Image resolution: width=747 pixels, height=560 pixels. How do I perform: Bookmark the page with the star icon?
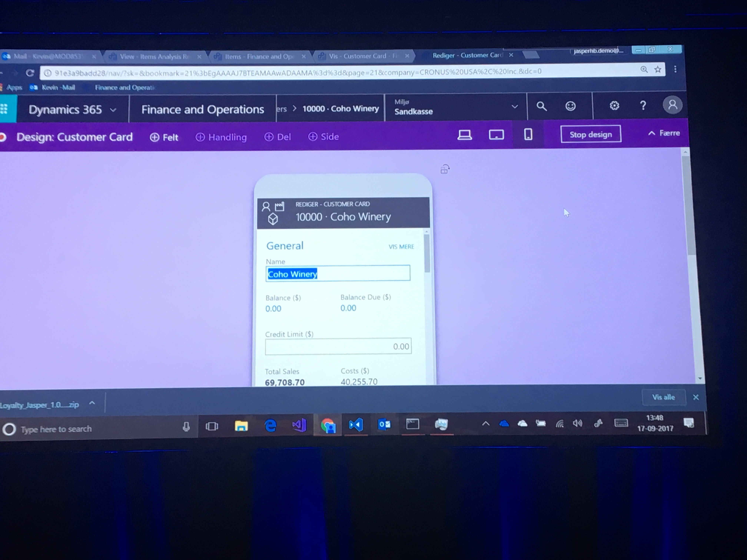(658, 69)
